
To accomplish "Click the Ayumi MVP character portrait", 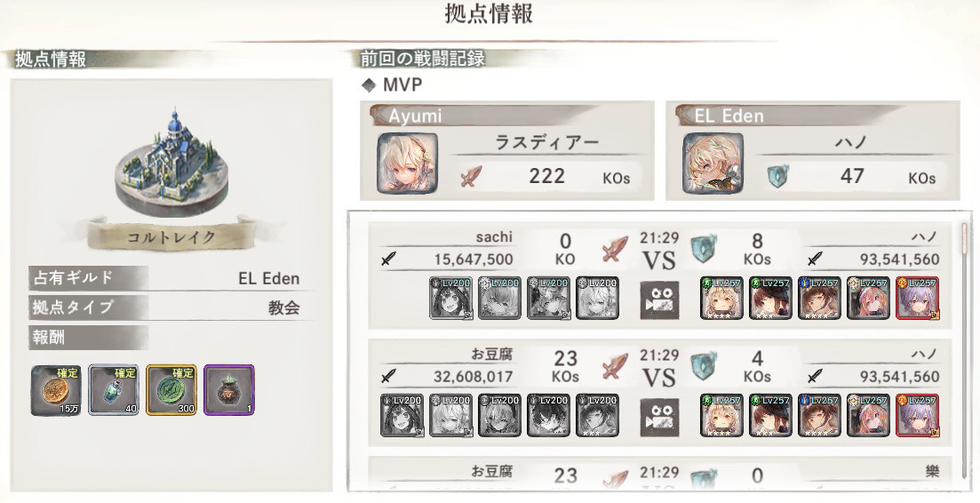I will (408, 164).
